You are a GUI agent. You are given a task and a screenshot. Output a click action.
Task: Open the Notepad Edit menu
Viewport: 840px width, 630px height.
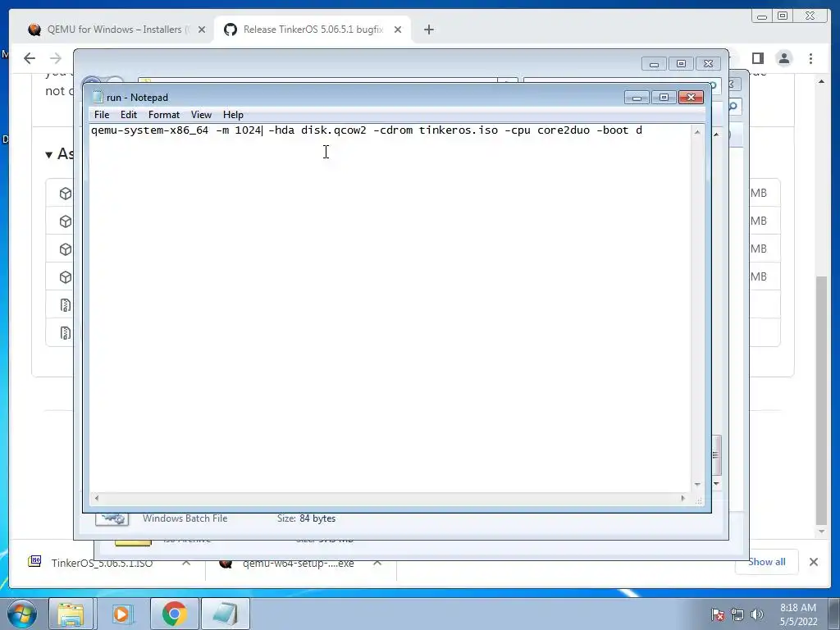129,115
